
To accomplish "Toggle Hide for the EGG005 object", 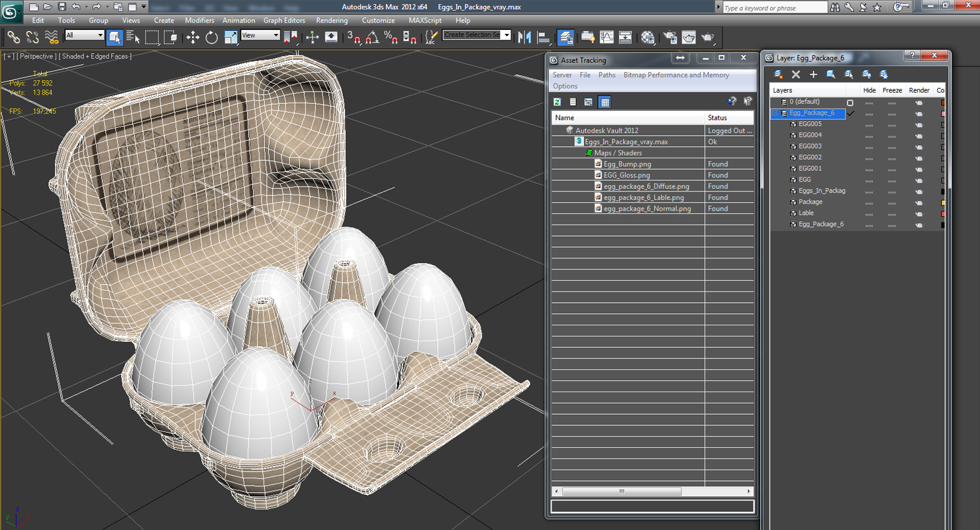I will (869, 125).
